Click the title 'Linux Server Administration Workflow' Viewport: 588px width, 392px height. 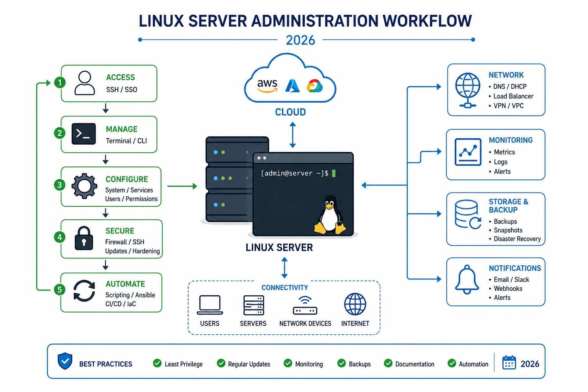[305, 21]
